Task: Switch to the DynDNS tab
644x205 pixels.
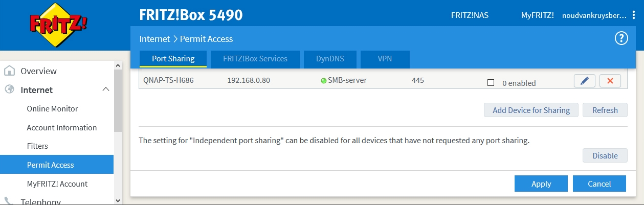Action: [329, 59]
